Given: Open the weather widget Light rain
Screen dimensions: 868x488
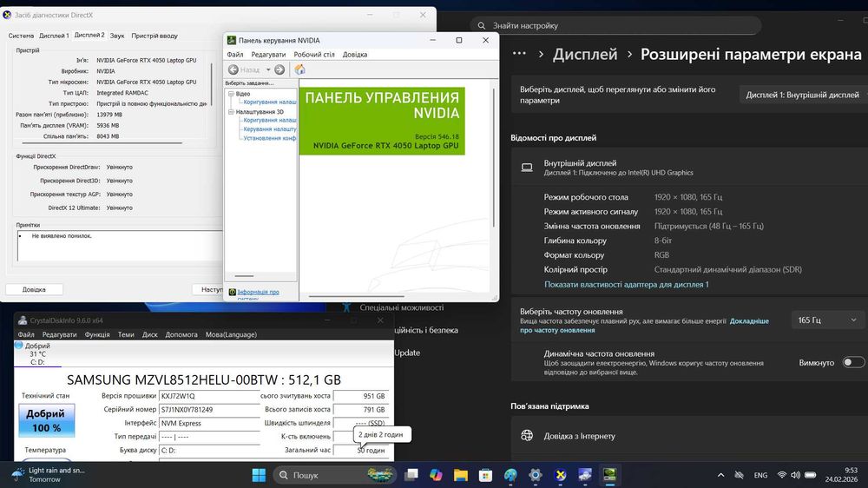Looking at the screenshot, I should (x=48, y=475).
